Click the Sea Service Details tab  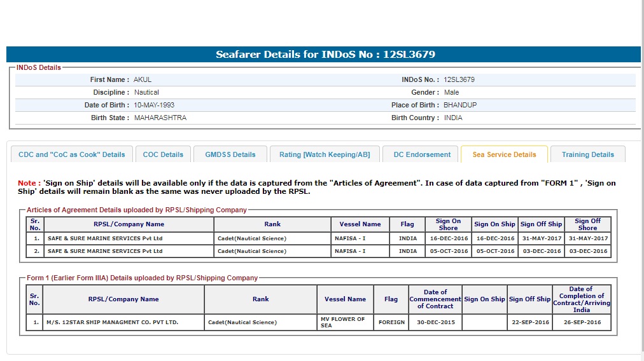[504, 154]
